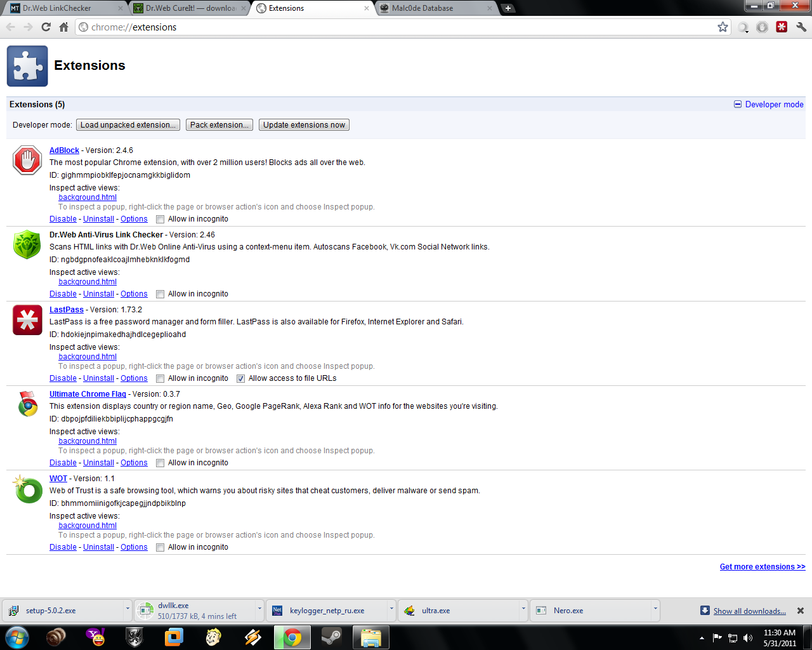Launch Winamp from the taskbar
This screenshot has width=812, height=650.
click(x=252, y=637)
